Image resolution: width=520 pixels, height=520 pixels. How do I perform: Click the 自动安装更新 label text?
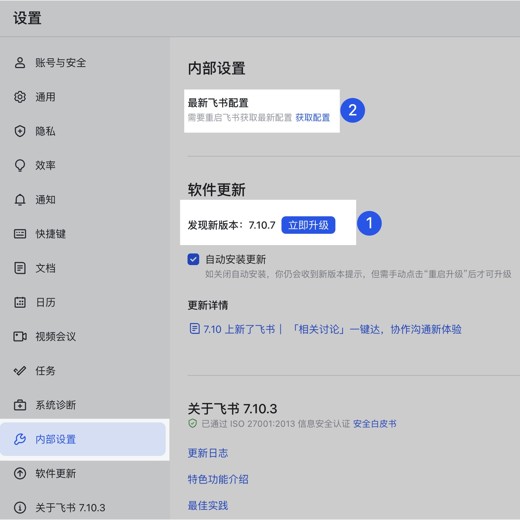[235, 259]
